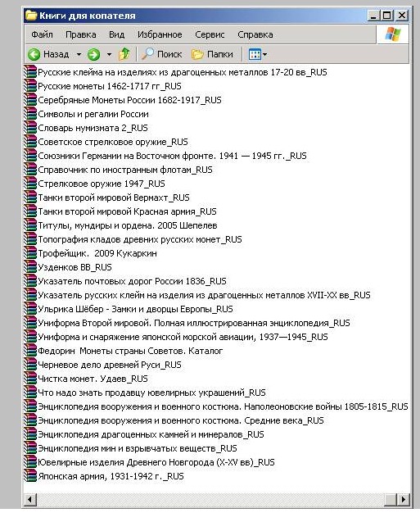Expand the Back history dropdown arrow
The width and height of the screenshot is (420, 513).
79,54
